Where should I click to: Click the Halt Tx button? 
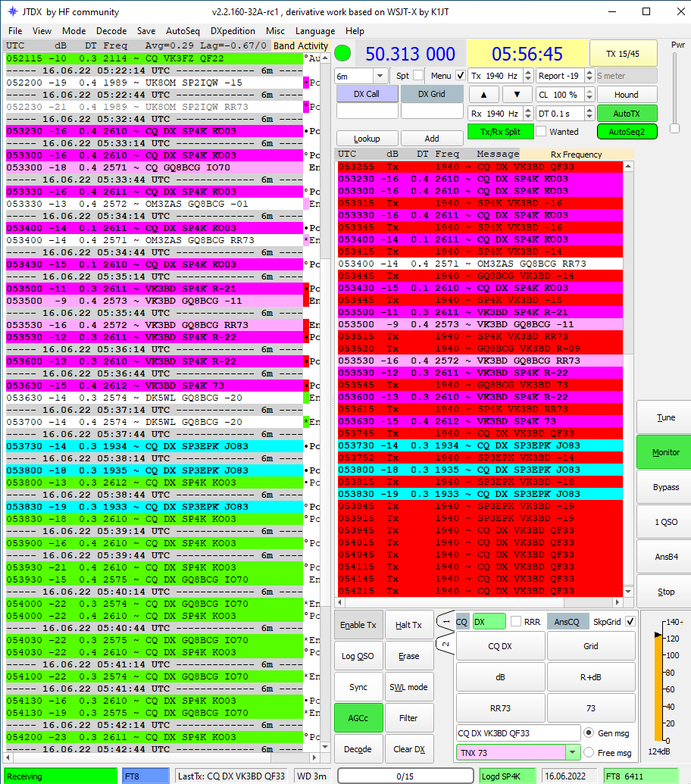[408, 625]
